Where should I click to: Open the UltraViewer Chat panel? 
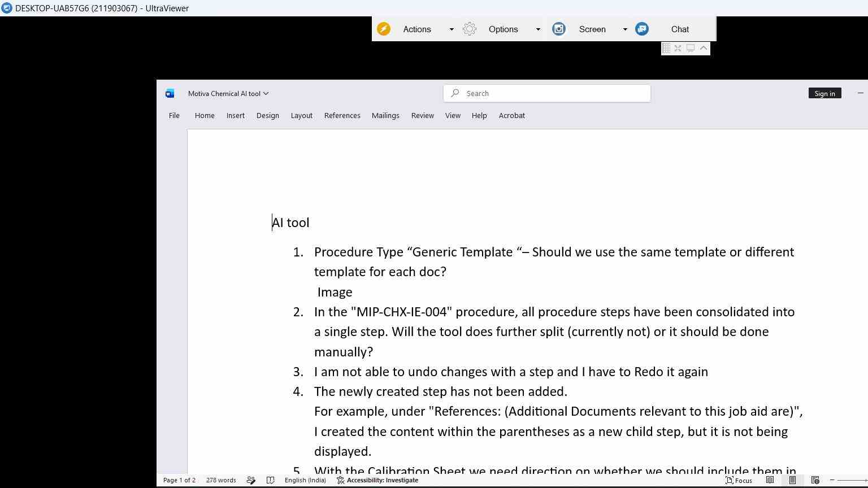[680, 29]
